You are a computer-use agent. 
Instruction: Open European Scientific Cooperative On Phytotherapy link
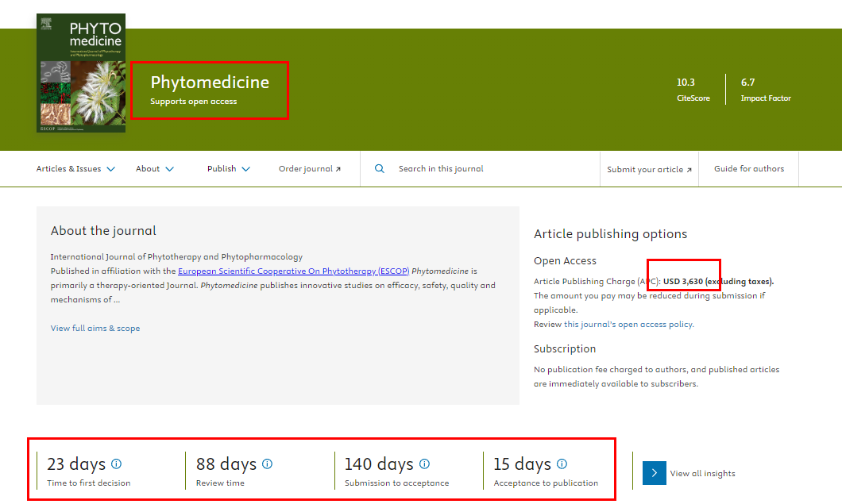coord(294,271)
